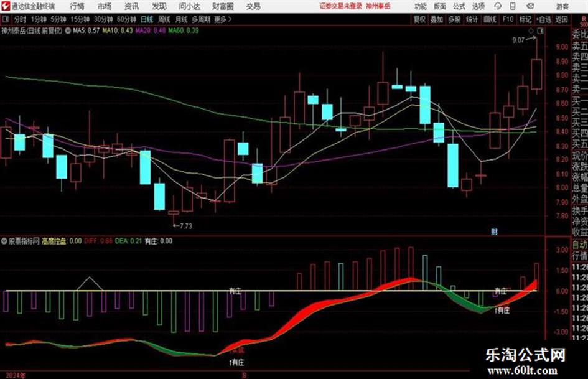The image size is (588, 379).
Task: Toggle the side panel icon beside the diamond
Action: click(x=540, y=31)
